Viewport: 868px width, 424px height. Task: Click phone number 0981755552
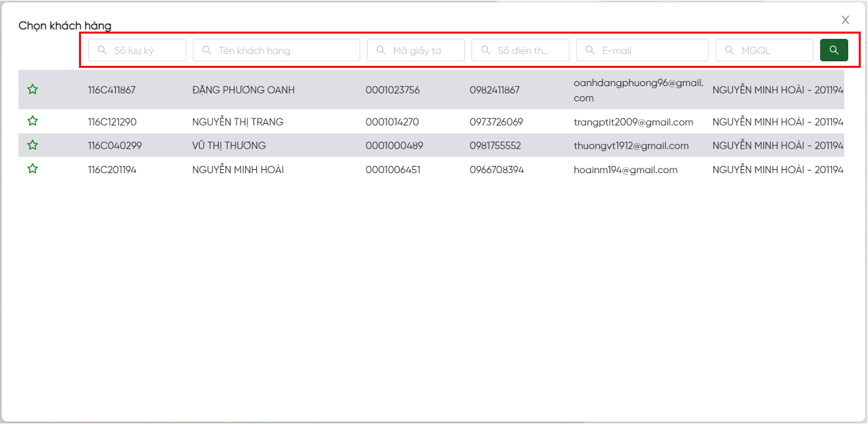[x=495, y=146]
